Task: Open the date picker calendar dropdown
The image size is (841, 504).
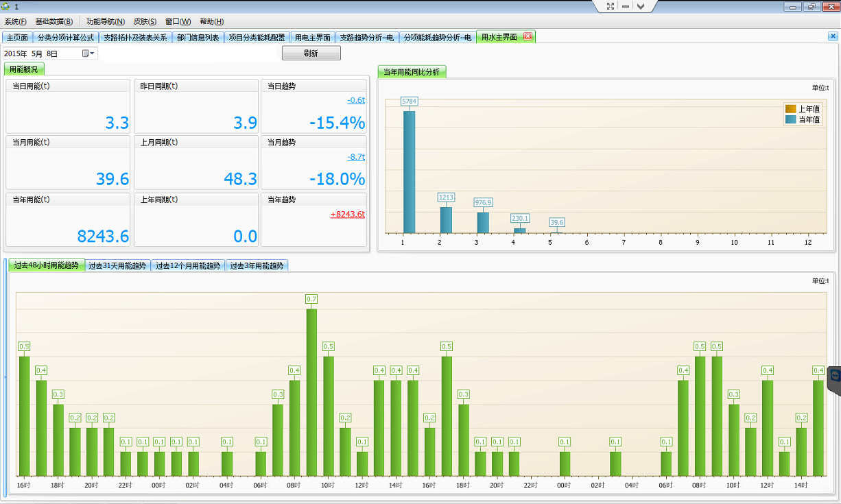Action: pos(88,53)
